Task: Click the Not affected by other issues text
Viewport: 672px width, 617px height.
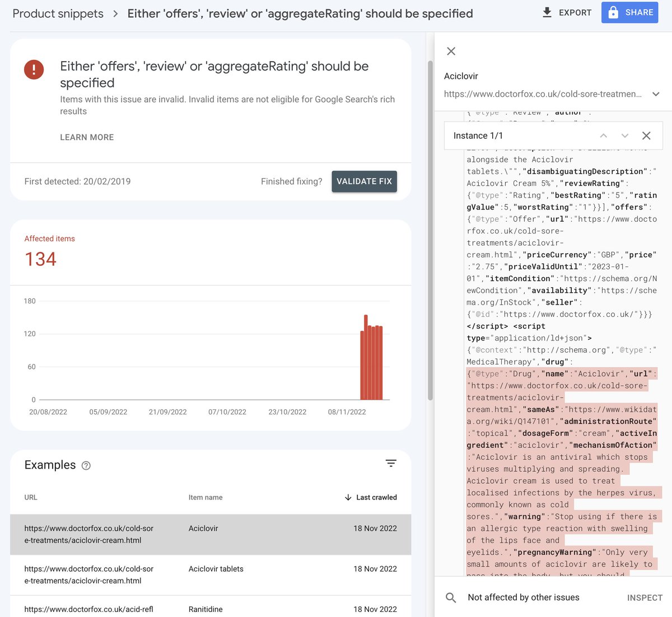Action: (x=524, y=597)
